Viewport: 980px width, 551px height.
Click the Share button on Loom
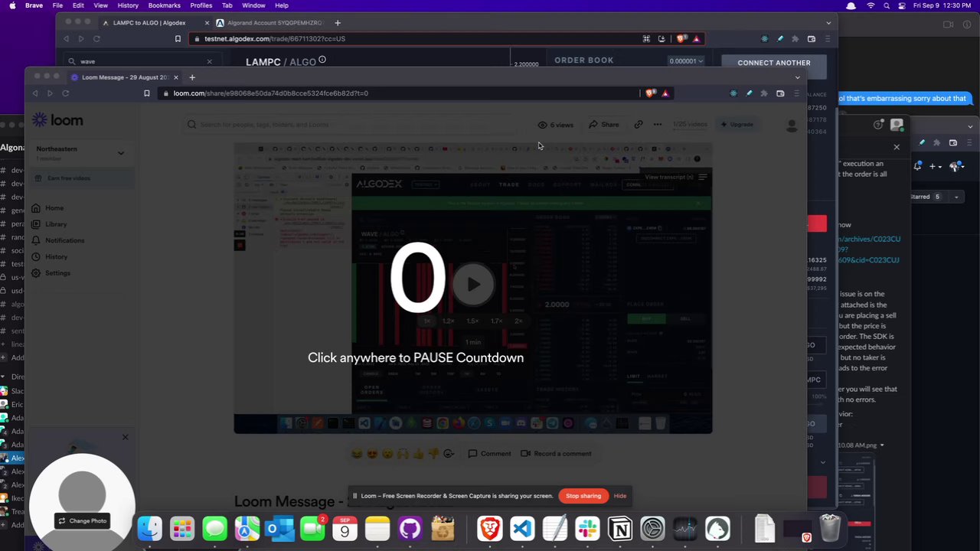(604, 125)
